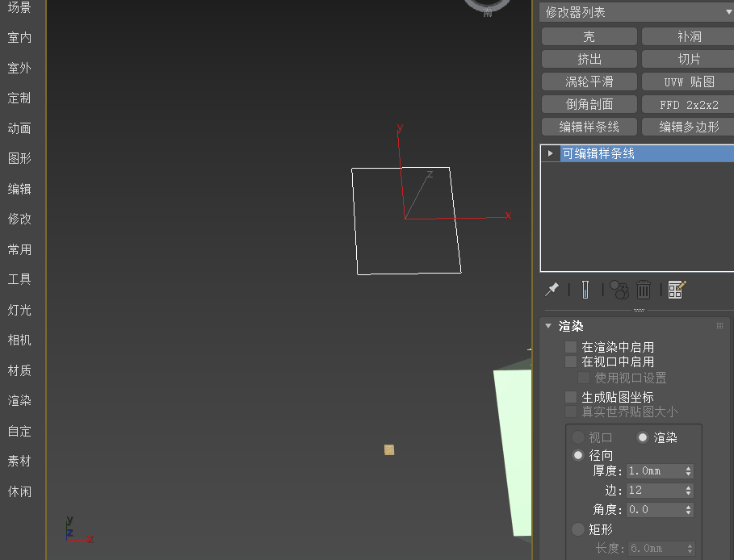Open the 相机 sidebar menu
Image resolution: width=734 pixels, height=560 pixels.
click(19, 341)
